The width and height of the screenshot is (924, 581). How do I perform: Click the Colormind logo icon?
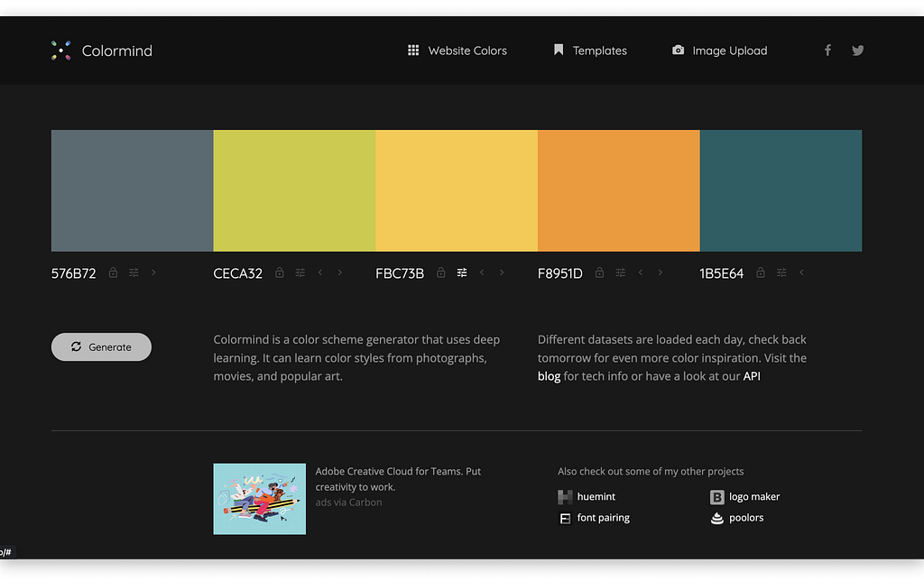(x=60, y=51)
